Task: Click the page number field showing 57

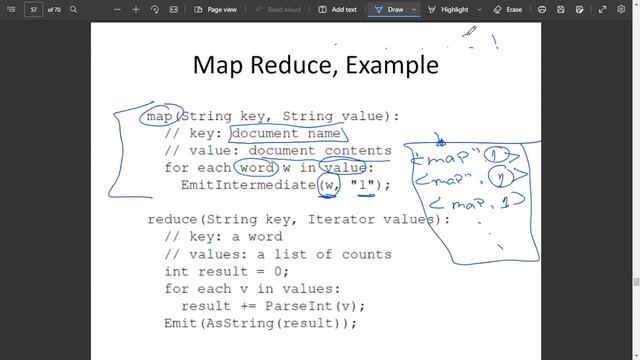Action: coord(33,9)
